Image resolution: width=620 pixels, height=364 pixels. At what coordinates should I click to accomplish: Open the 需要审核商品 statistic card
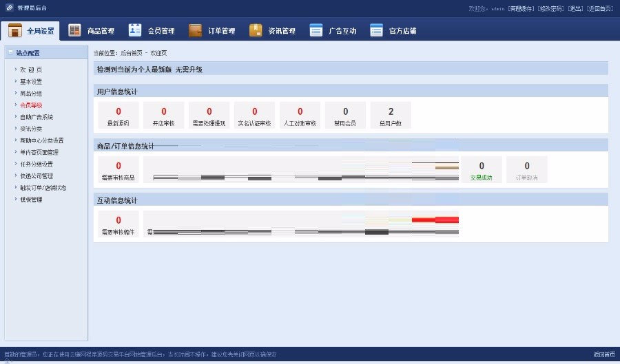point(118,169)
